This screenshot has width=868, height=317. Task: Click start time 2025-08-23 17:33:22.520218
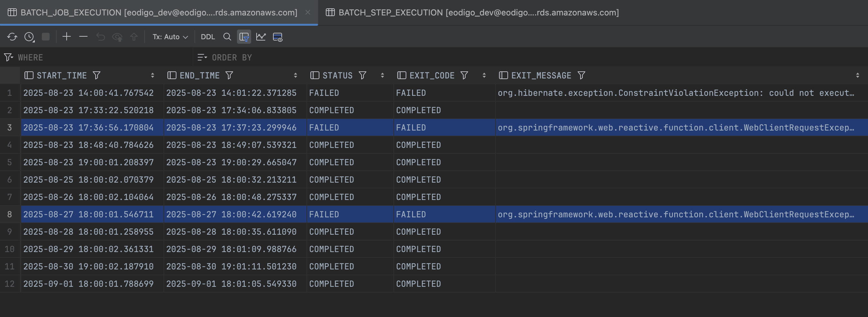[x=92, y=110]
